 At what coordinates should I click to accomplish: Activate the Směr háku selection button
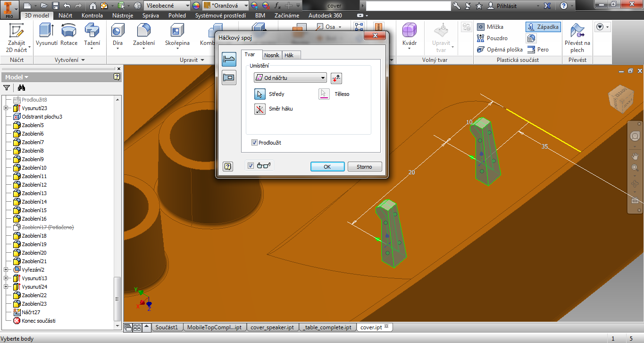point(260,109)
